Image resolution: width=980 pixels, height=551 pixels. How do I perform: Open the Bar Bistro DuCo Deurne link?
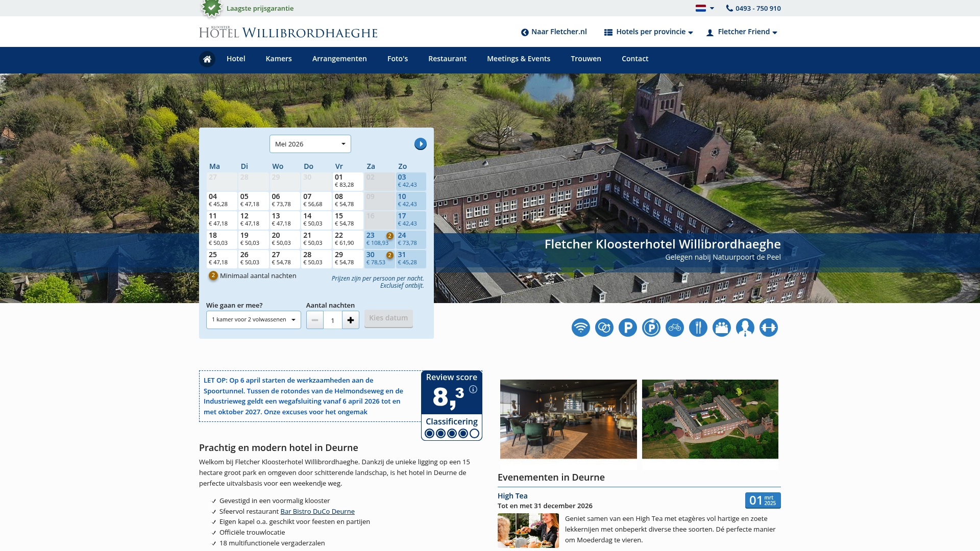[317, 511]
